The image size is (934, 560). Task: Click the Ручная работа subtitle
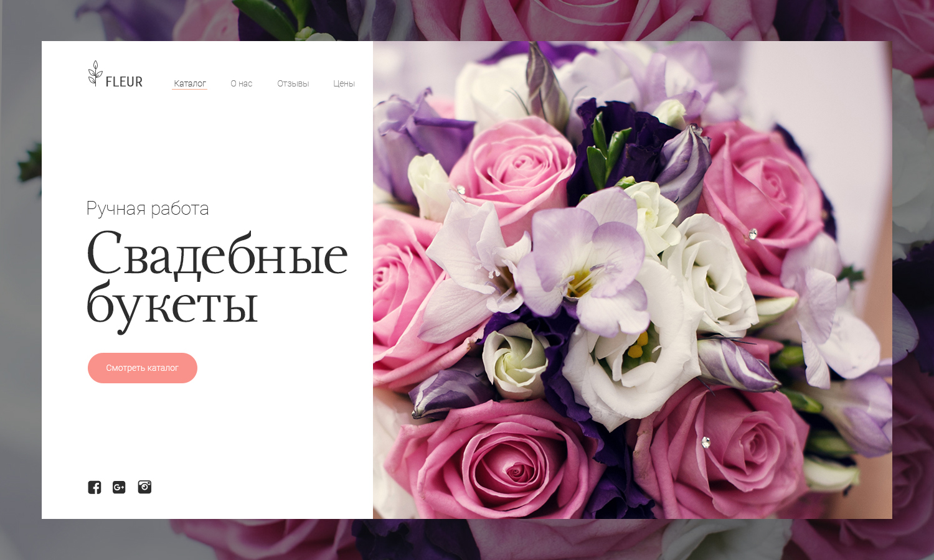(148, 208)
